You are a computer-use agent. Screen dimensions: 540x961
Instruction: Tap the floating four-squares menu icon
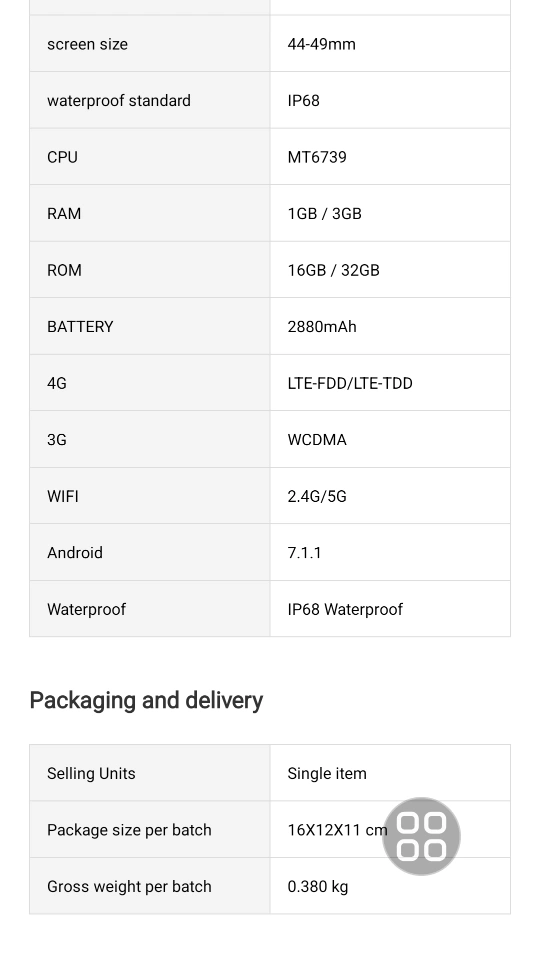(421, 836)
